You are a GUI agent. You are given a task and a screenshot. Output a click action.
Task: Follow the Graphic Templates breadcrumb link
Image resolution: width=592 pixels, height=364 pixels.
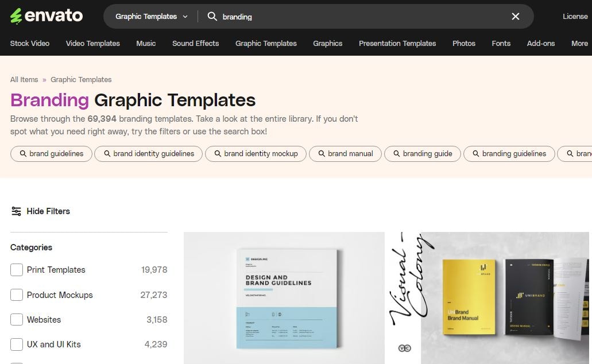point(81,80)
